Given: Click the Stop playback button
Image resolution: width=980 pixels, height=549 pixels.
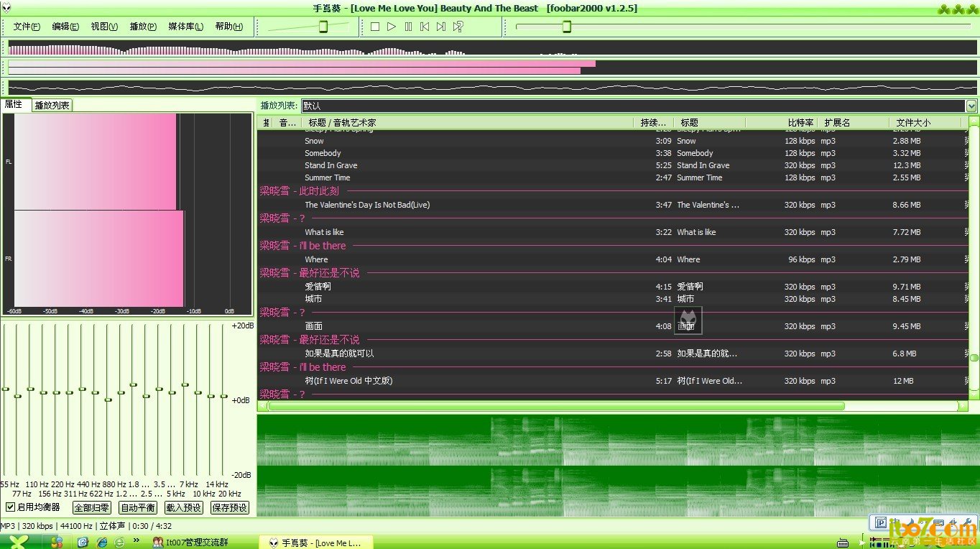Looking at the screenshot, I should 375,27.
